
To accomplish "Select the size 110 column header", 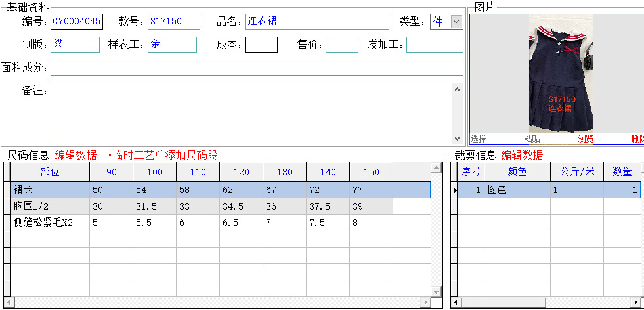I will coord(198,172).
